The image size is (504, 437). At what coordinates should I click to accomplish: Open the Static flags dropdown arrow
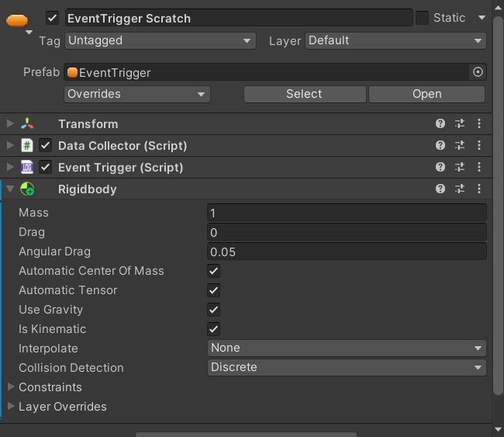[x=482, y=17]
